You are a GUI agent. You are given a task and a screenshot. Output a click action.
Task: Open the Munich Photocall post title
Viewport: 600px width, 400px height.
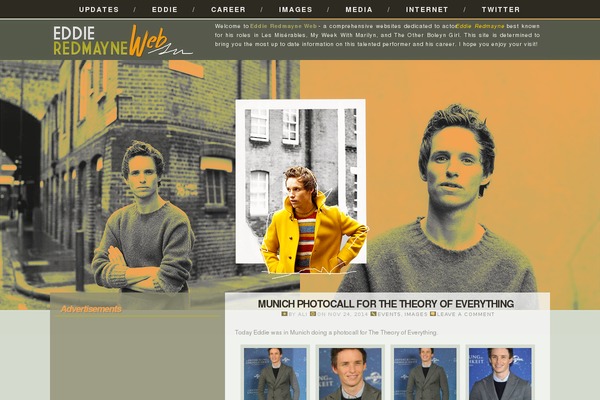tap(386, 304)
